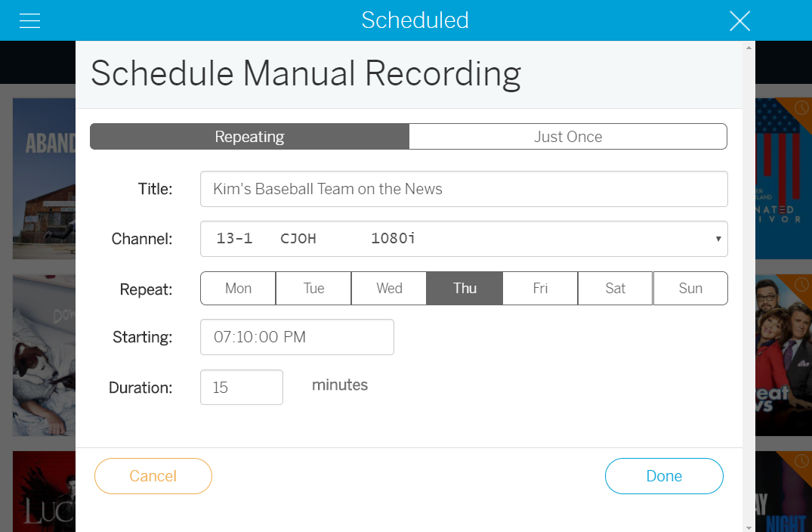Click the clock badge on top-right poster
This screenshot has height=532, width=812.
[799, 110]
